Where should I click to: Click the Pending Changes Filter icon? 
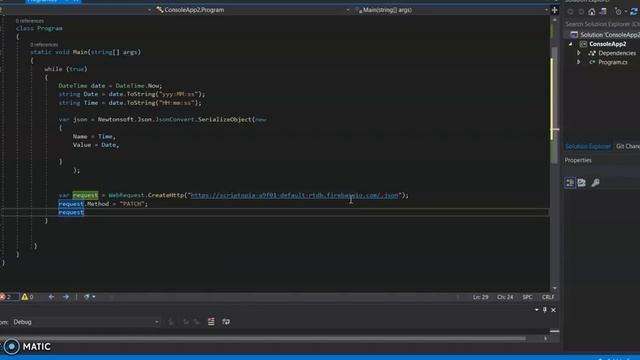coord(618,12)
